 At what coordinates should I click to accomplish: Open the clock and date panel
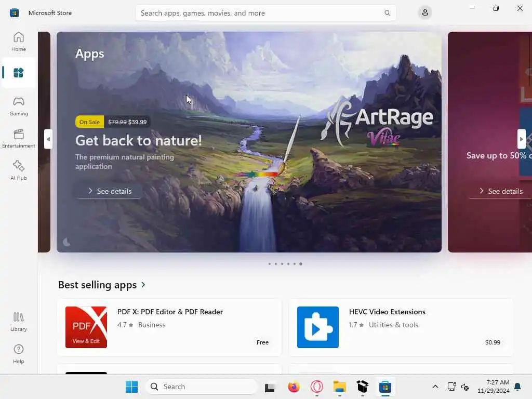(494, 387)
